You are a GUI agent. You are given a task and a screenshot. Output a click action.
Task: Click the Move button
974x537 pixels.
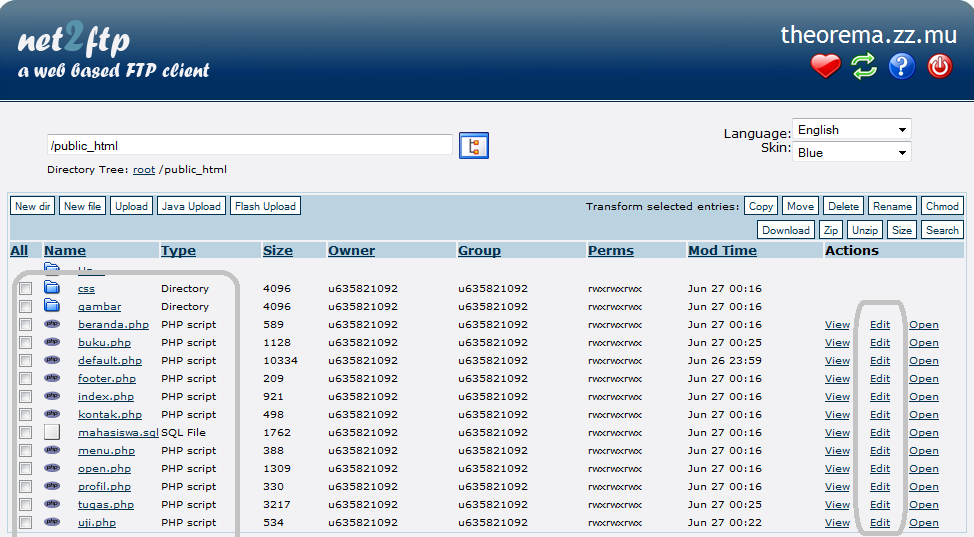800,206
